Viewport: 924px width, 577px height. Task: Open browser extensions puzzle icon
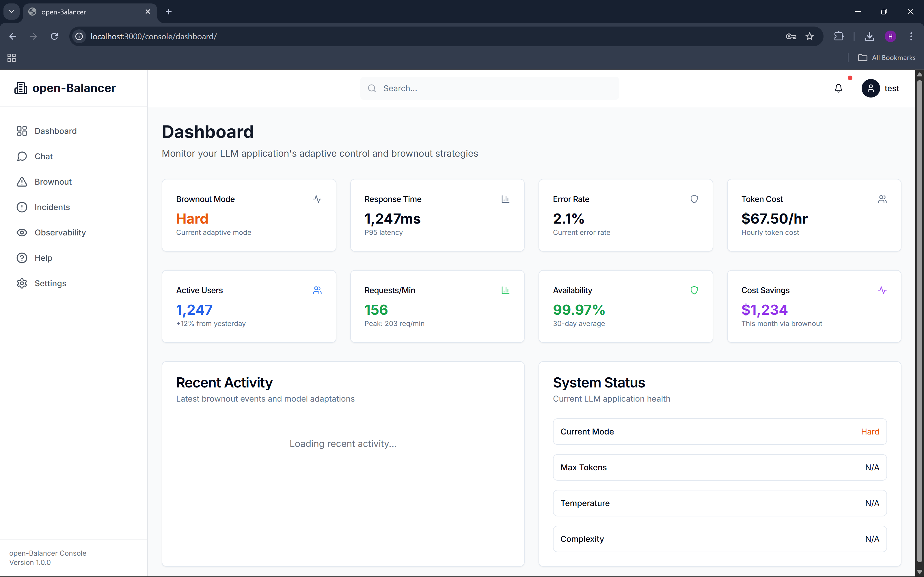coord(839,36)
